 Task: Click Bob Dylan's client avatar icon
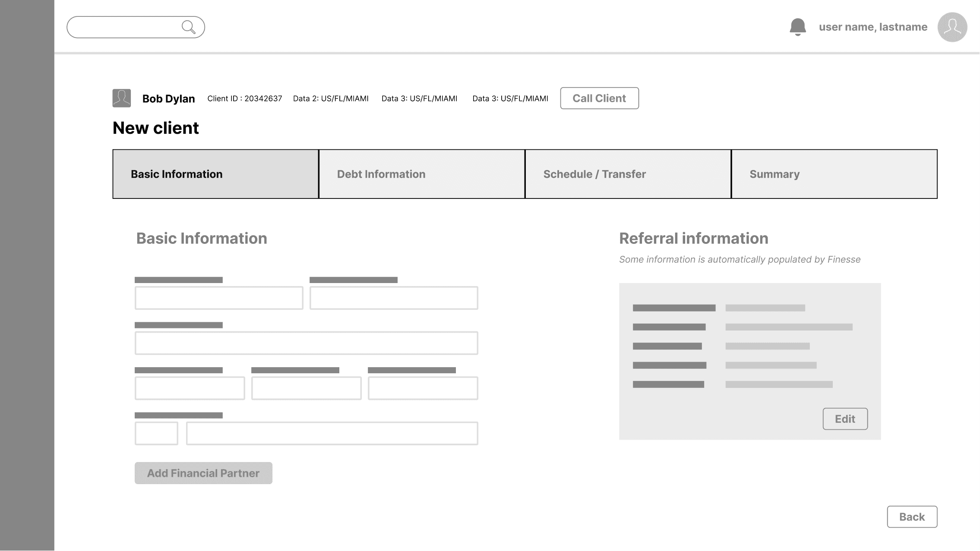point(122,98)
